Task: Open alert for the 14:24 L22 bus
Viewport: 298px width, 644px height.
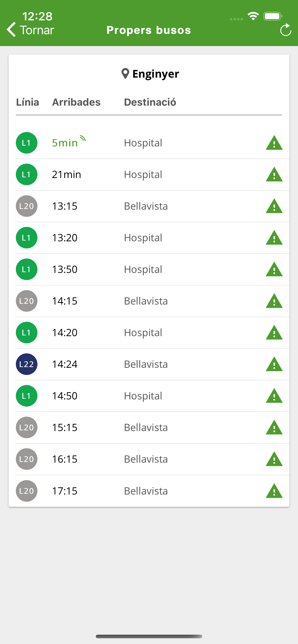Action: 274,364
